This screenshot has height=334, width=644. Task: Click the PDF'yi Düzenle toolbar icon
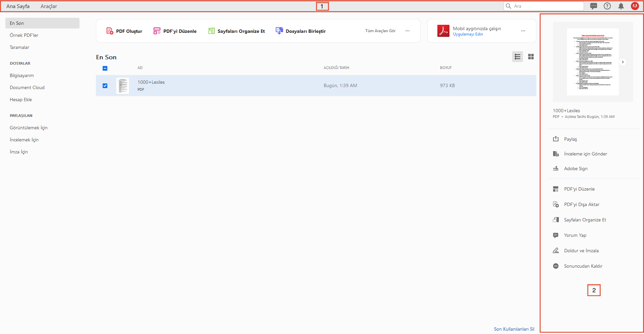(157, 31)
